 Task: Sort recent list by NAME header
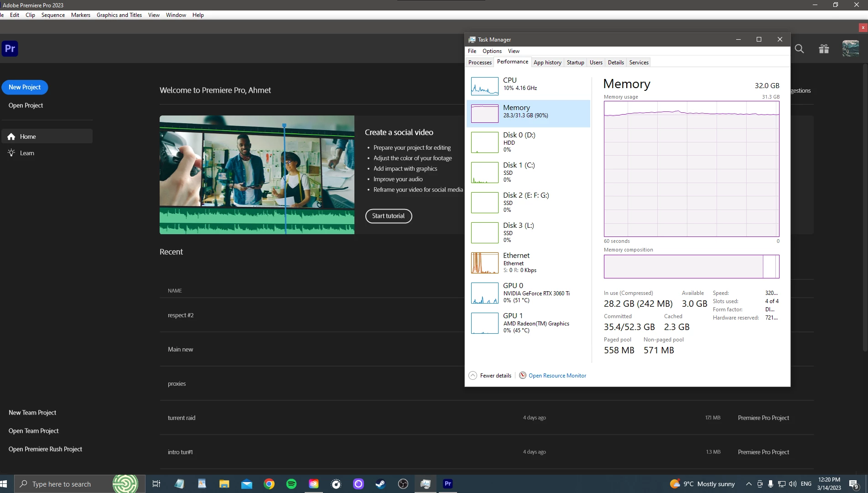point(175,291)
